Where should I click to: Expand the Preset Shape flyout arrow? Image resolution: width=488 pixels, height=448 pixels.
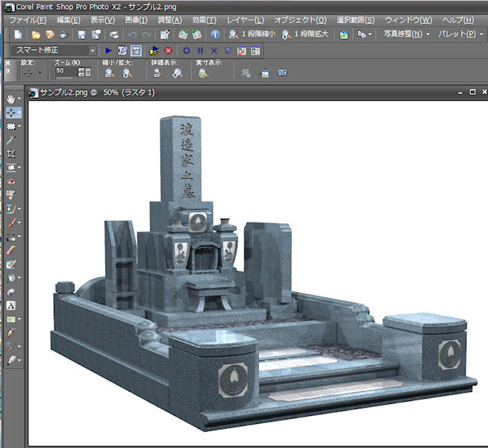coord(19,320)
